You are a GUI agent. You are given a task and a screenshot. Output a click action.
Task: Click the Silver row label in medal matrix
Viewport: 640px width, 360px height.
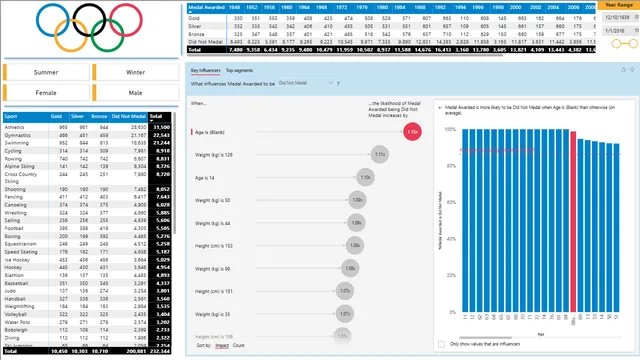pos(195,26)
